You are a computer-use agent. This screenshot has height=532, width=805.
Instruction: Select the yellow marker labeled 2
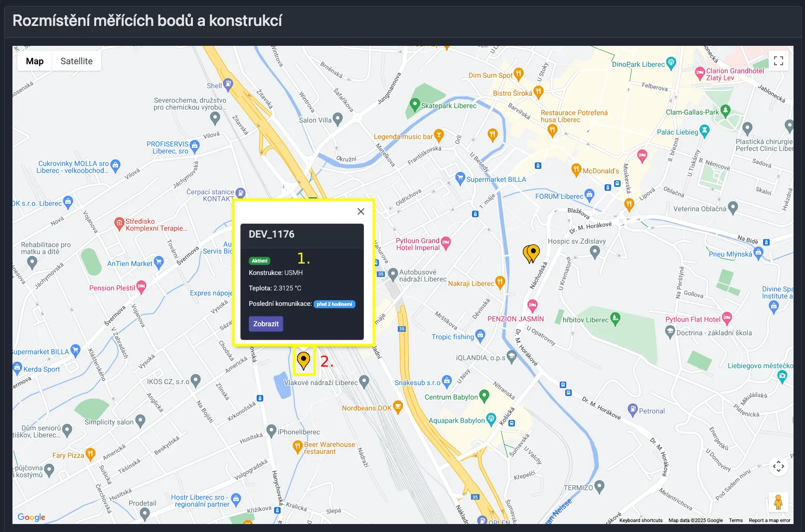point(304,360)
